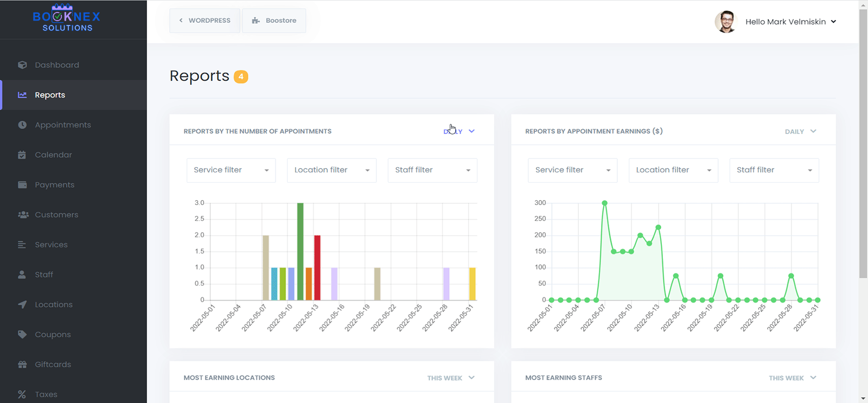Image resolution: width=868 pixels, height=403 pixels.
Task: Click the Customers group icon
Action: [x=23, y=215]
